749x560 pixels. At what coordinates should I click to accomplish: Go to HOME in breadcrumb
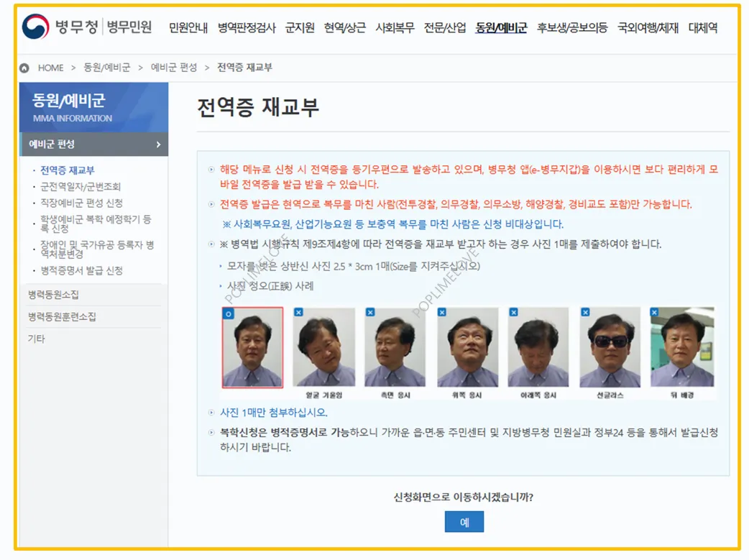(50, 68)
